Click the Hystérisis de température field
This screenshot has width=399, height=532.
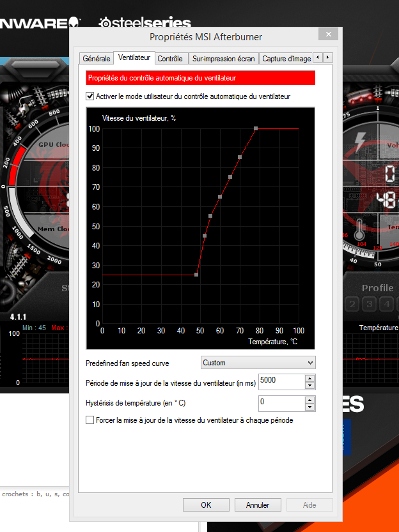point(281,403)
